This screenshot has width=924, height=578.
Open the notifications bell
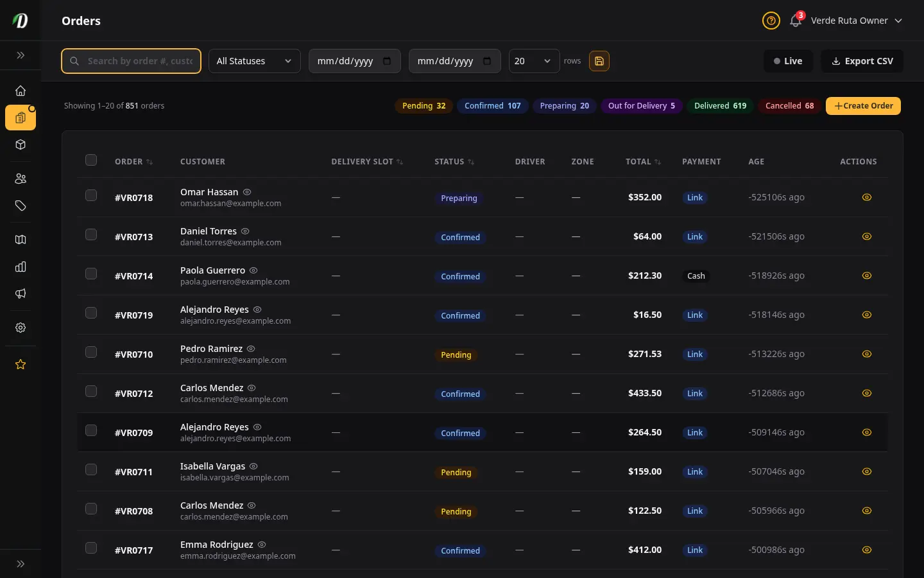click(796, 21)
